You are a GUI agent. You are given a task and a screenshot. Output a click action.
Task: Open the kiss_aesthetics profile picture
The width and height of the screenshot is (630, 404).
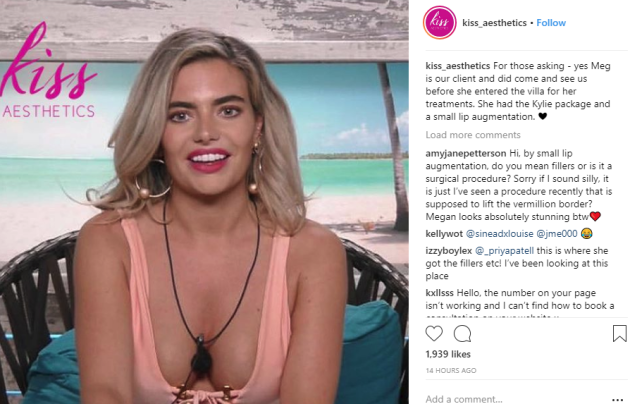point(440,22)
